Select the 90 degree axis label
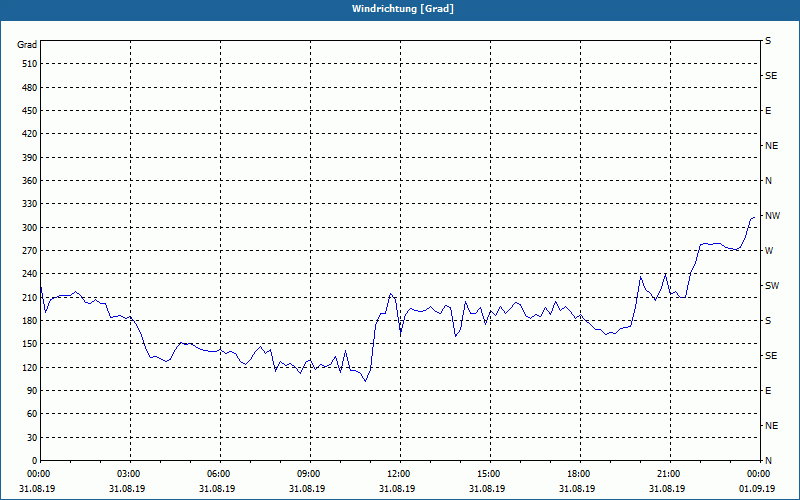 click(x=32, y=391)
